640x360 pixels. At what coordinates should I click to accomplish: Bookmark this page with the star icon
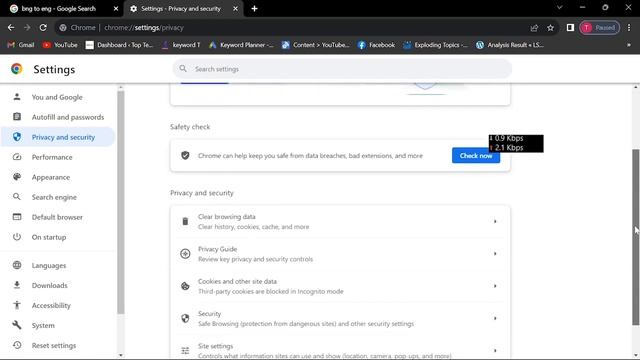click(x=550, y=28)
